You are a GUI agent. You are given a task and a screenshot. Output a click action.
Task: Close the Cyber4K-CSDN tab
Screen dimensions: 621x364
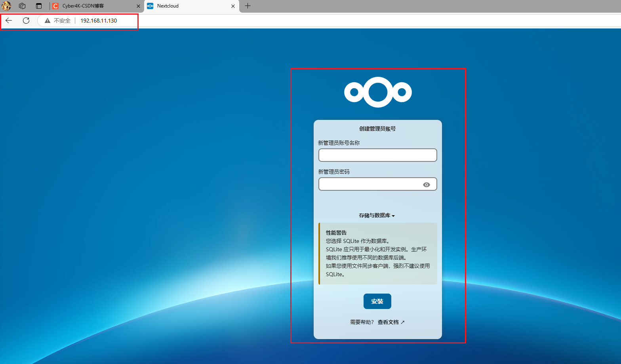coord(138,6)
